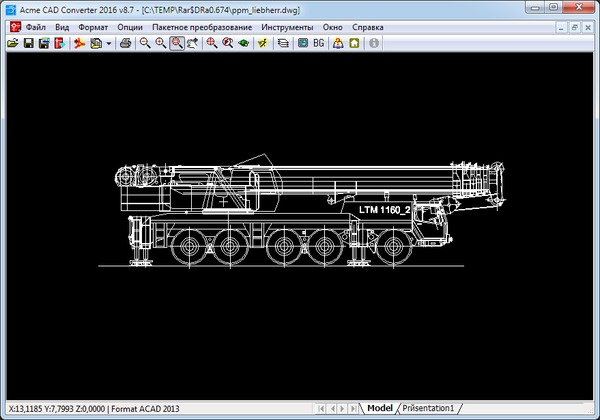Open the Layers manager icon
The width and height of the screenshot is (600, 420).
point(283,43)
